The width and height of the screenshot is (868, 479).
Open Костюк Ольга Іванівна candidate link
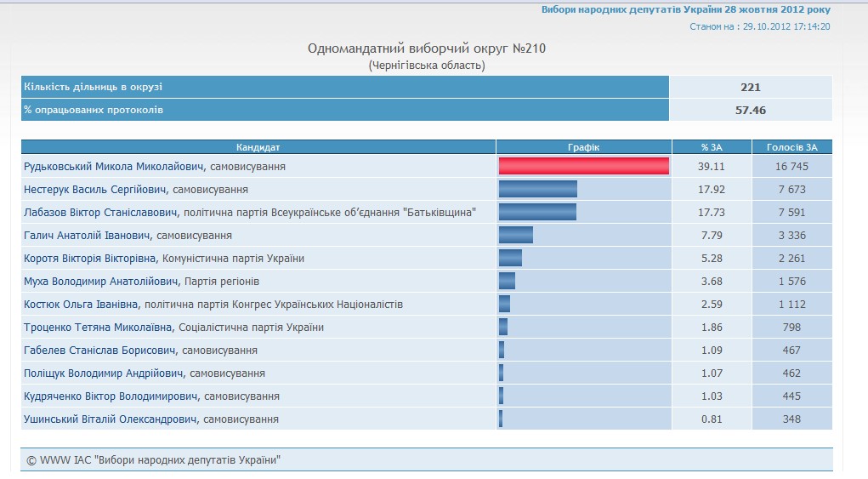82,305
